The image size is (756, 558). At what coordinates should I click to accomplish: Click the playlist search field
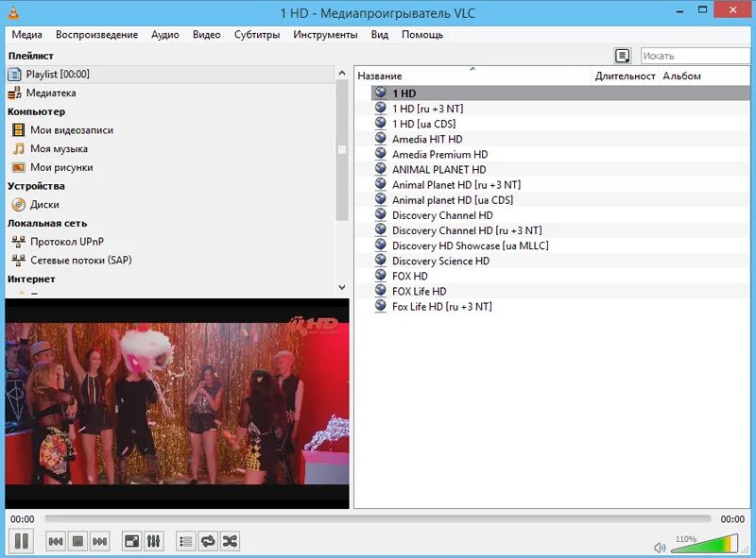[x=696, y=56]
